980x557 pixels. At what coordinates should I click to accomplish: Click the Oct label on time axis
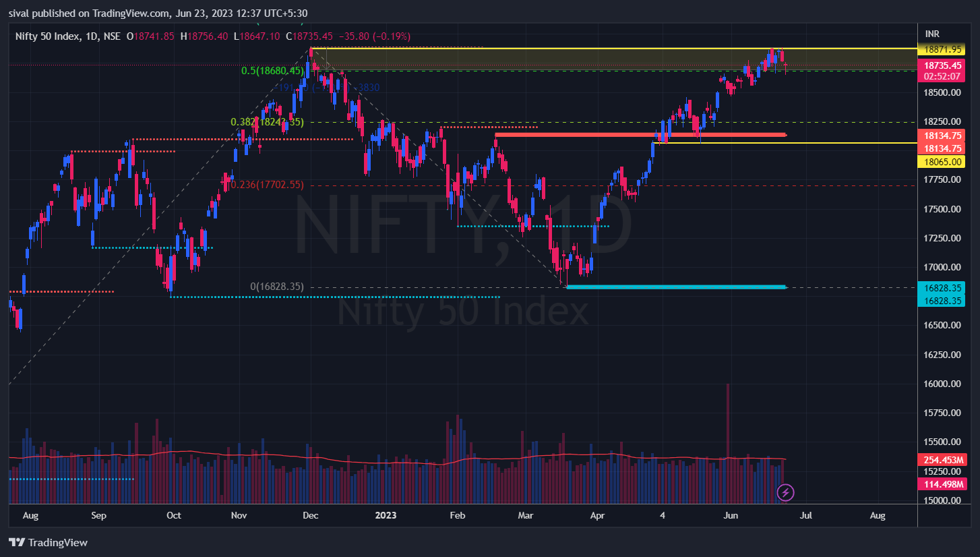(174, 516)
